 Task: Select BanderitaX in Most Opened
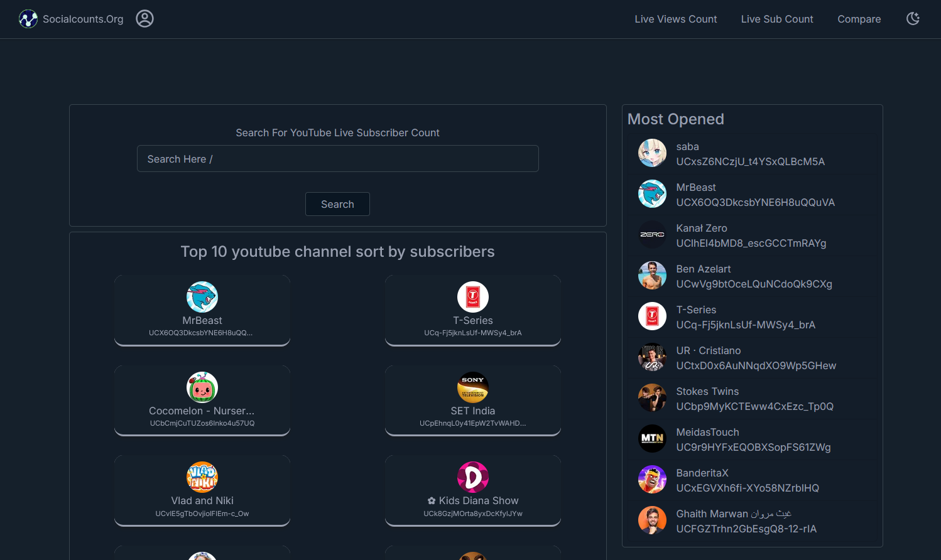[702, 473]
